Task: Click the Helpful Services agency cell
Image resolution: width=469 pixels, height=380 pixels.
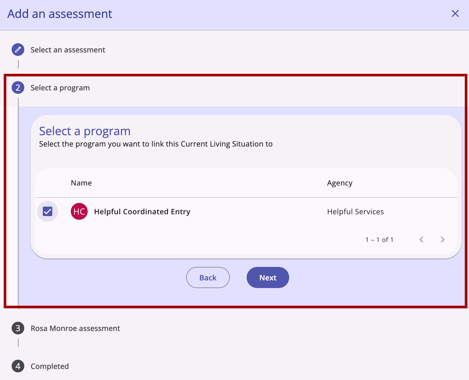Action: point(355,212)
